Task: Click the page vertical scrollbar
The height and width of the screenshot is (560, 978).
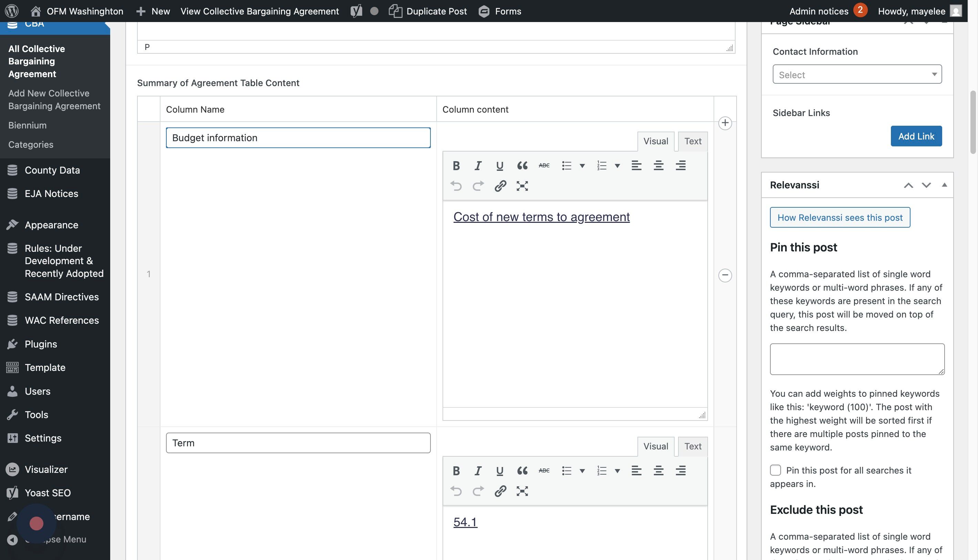Action: (x=973, y=123)
